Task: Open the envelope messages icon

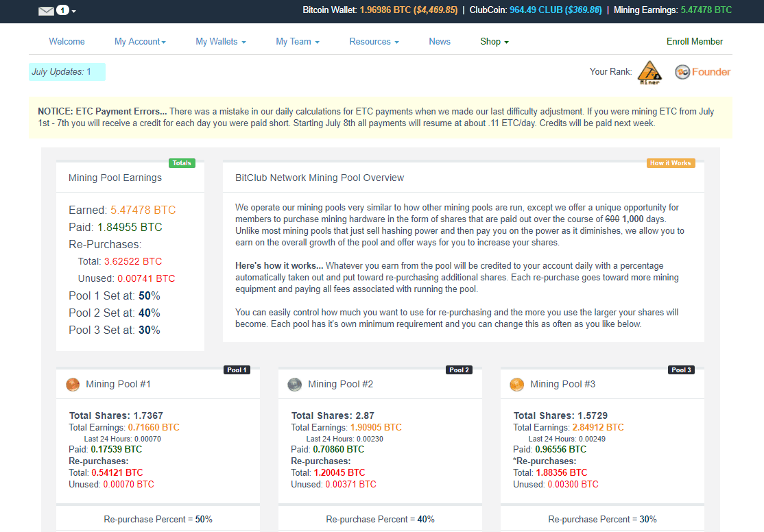Action: point(46,11)
